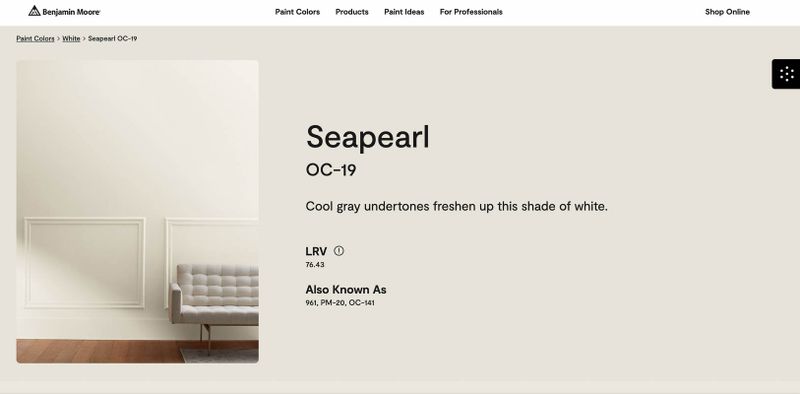Image resolution: width=800 pixels, height=394 pixels.
Task: Click the LRV label
Action: tap(316, 251)
